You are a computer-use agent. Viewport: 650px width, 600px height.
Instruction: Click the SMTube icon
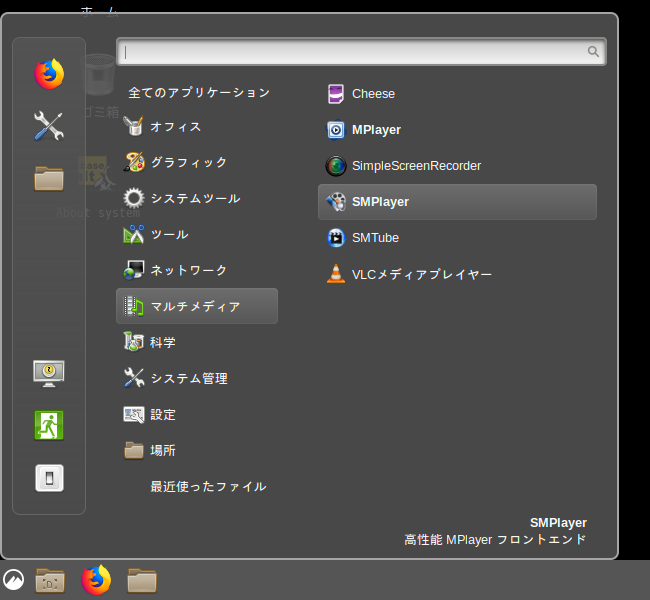336,238
